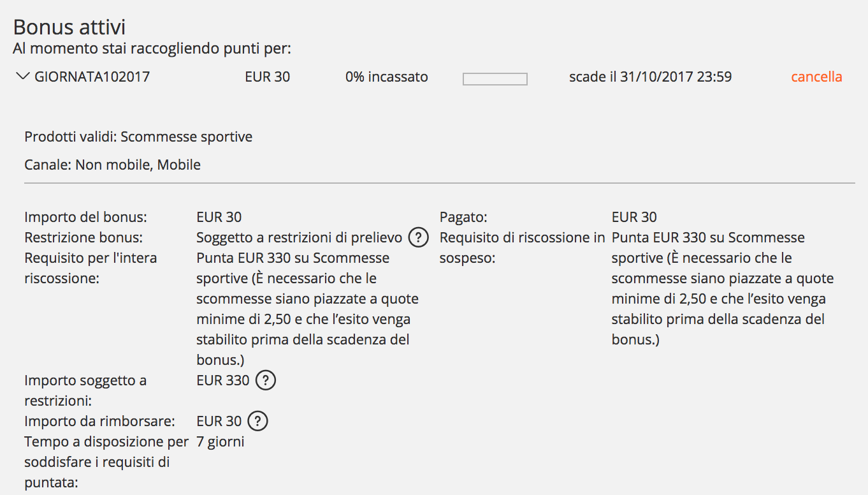Open help icon for Importo da rimborsare

pyautogui.click(x=257, y=422)
